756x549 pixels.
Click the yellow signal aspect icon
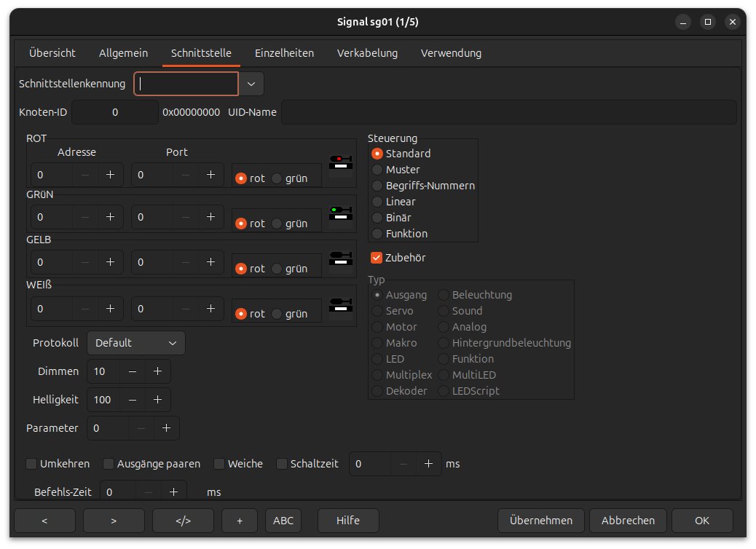tap(340, 260)
